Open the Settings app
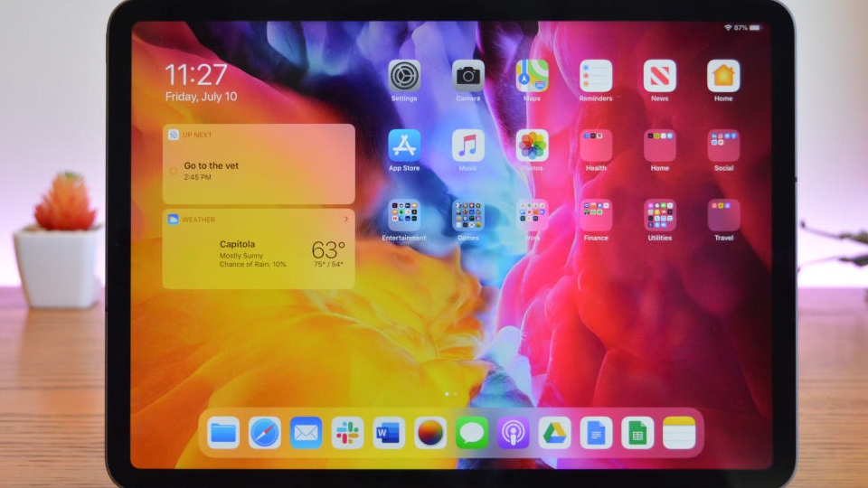 pos(404,76)
